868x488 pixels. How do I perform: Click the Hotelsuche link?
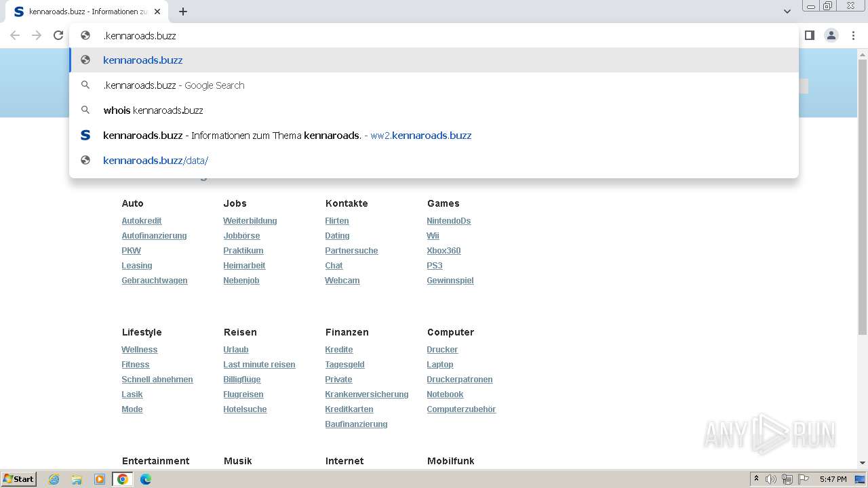tap(245, 409)
